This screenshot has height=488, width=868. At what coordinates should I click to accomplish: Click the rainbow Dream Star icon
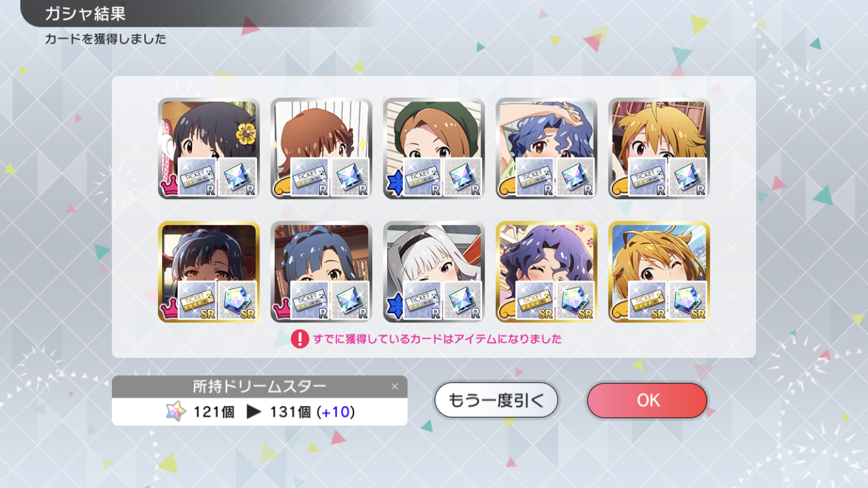pos(176,412)
